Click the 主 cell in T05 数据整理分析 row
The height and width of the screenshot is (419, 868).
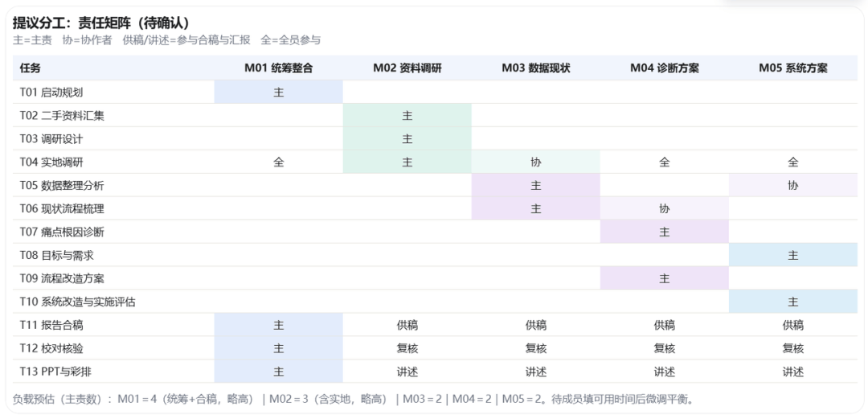pyautogui.click(x=536, y=185)
